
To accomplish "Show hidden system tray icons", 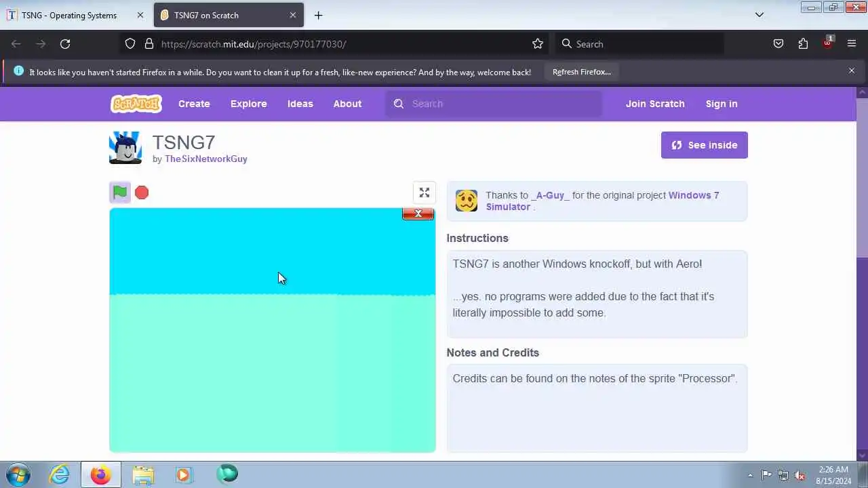I will 750,475.
